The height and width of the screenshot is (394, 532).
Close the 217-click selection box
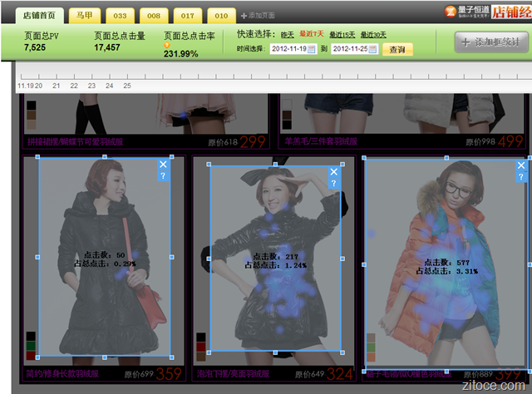pos(333,172)
